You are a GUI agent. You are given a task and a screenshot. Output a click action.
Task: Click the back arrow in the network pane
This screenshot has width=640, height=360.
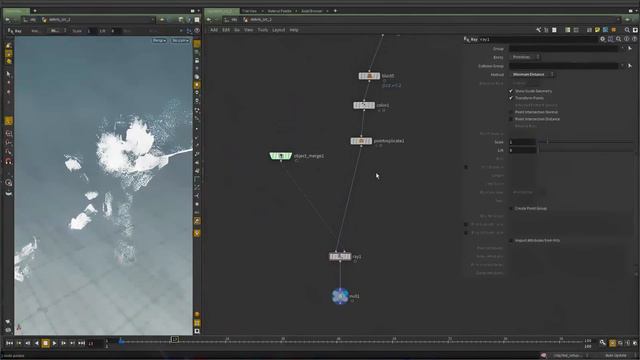pos(209,19)
